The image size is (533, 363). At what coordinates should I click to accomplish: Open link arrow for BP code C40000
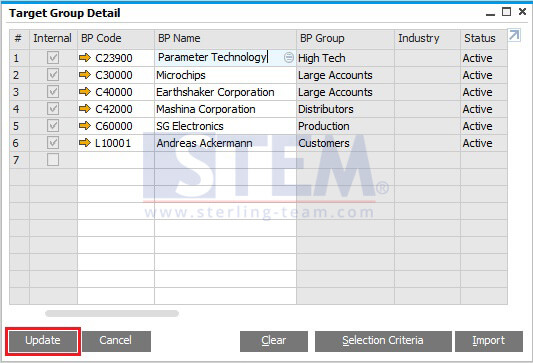[85, 92]
